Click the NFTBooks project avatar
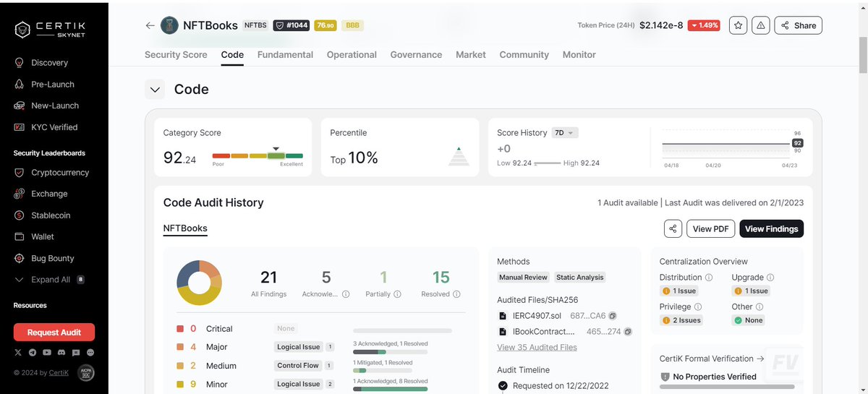Image resolution: width=868 pixels, height=394 pixels. tap(169, 25)
